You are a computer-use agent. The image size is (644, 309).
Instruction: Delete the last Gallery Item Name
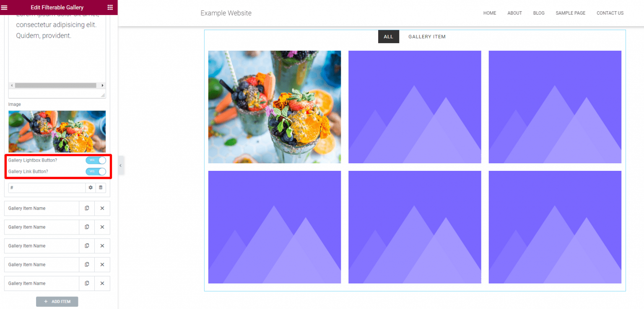[x=102, y=283]
